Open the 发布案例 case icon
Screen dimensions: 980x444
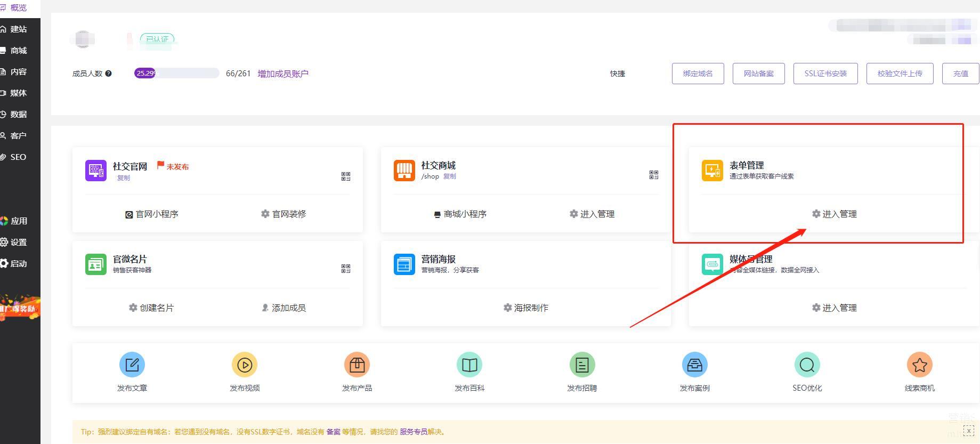(694, 365)
